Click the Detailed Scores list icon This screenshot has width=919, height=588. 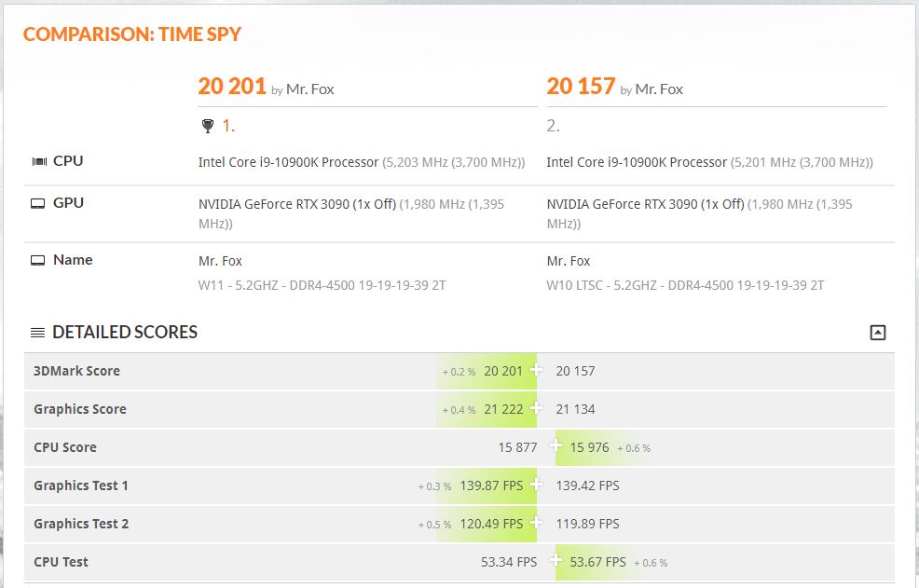tap(37, 333)
